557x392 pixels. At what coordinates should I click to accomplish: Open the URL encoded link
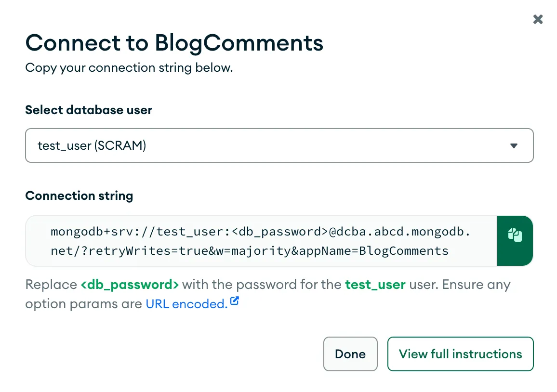(x=186, y=304)
